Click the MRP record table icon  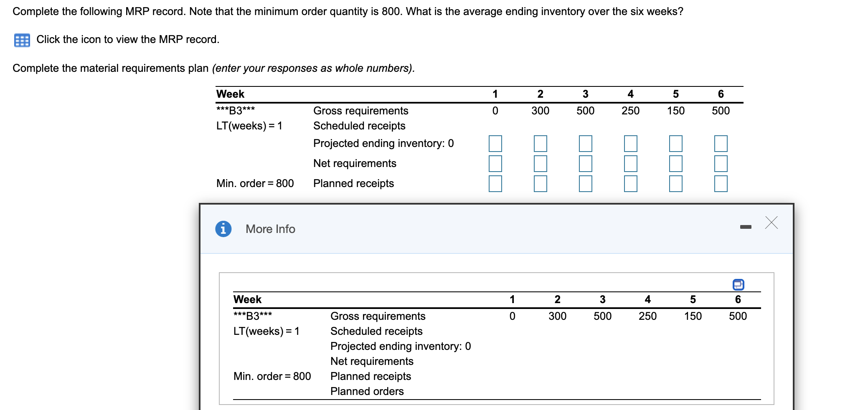(x=22, y=40)
